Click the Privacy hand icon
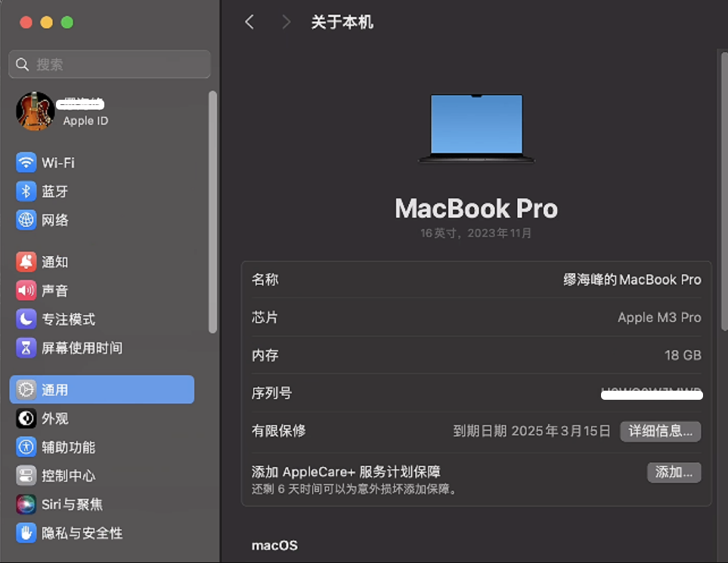Screen dimensions: 728x563 [x=26, y=533]
